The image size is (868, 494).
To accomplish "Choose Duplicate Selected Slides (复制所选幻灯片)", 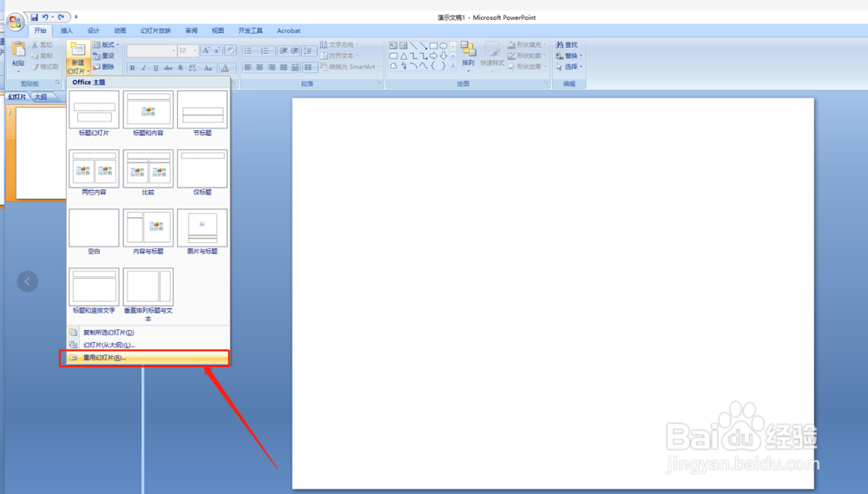I will click(x=148, y=333).
